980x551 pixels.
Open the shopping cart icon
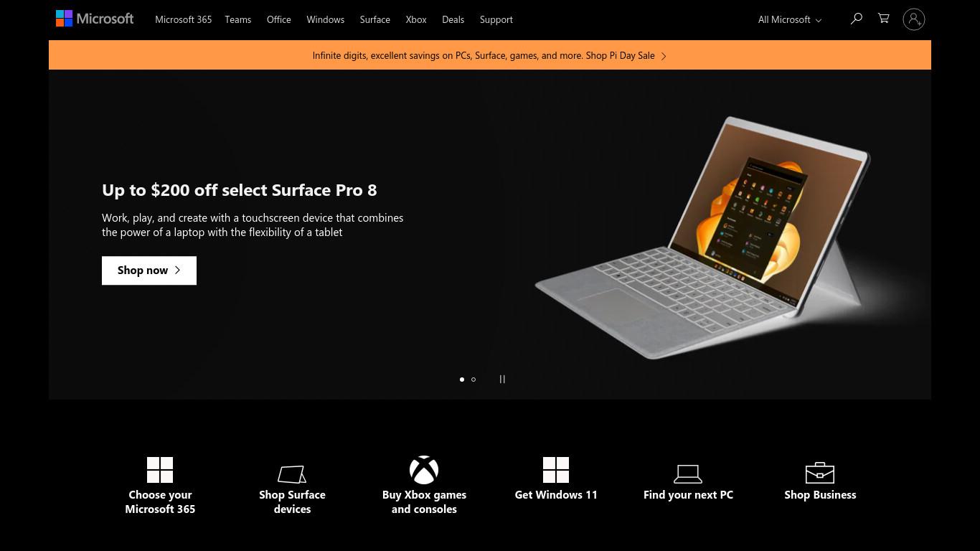(884, 19)
